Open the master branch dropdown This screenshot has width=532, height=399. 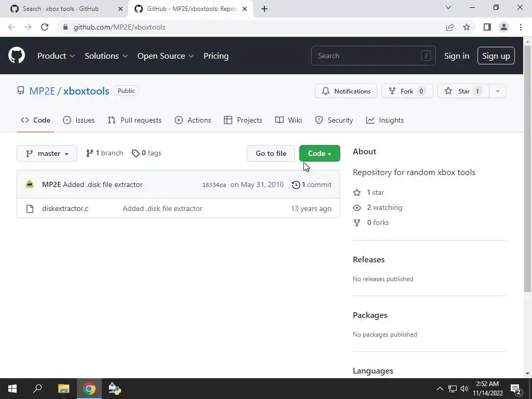[47, 153]
